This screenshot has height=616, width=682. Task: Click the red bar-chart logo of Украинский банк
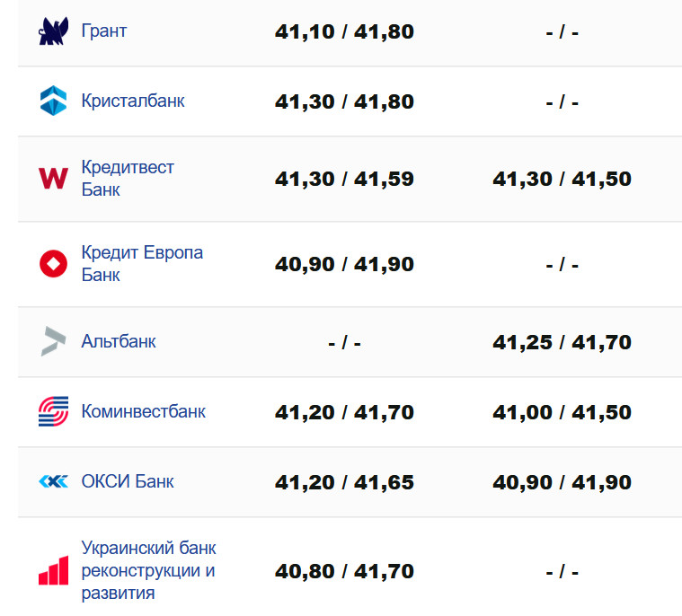pos(53,570)
